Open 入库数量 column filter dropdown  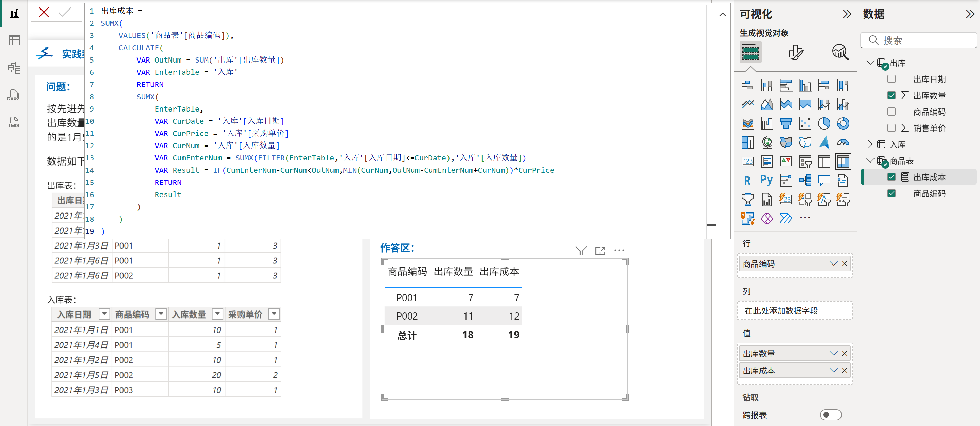pyautogui.click(x=217, y=314)
